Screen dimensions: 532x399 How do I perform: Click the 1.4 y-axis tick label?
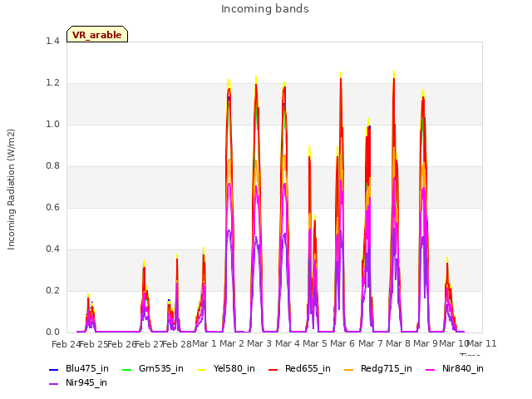(52, 41)
